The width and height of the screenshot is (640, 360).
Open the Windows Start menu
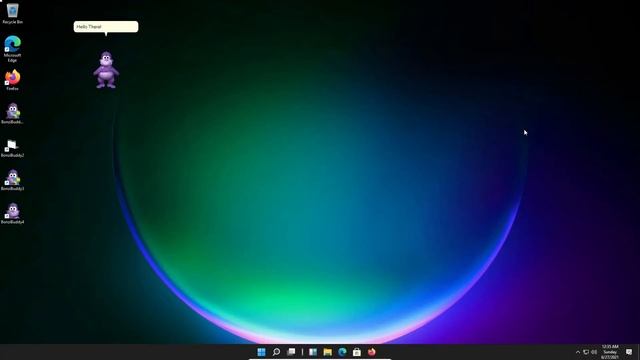click(261, 352)
